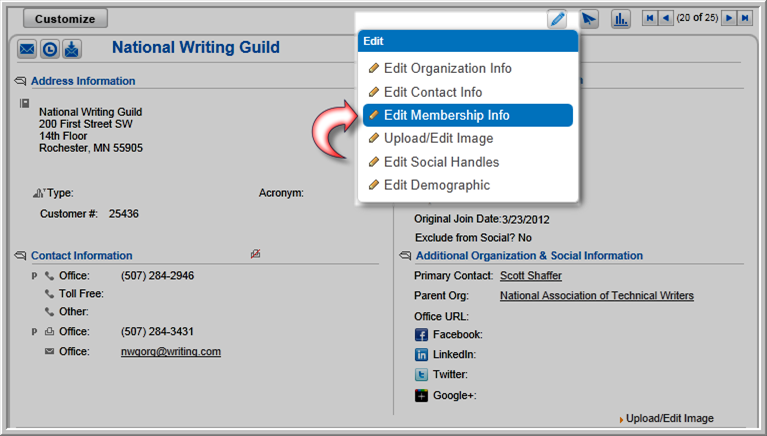Open the nwgorg@writing.com email link
The image size is (767, 436).
pos(171,351)
